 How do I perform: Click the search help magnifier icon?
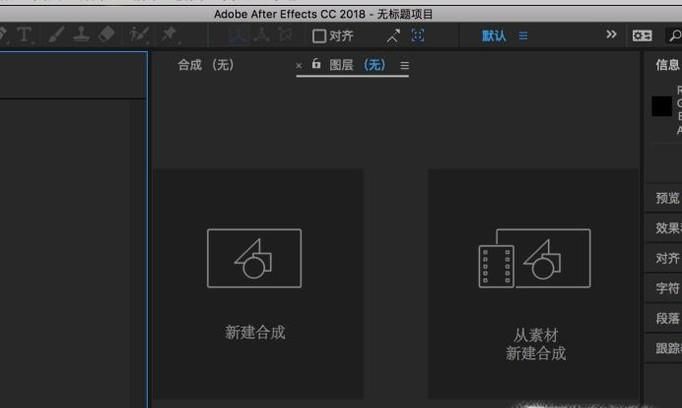point(675,36)
